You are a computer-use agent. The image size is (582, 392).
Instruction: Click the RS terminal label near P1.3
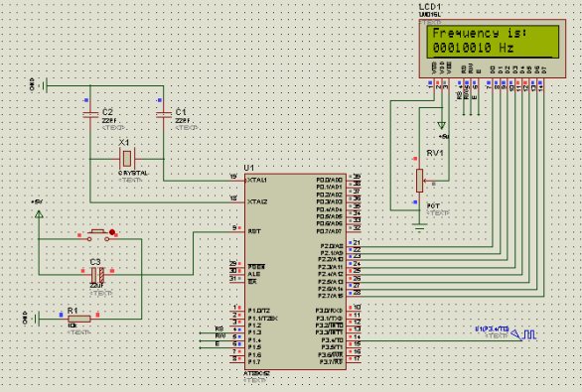coord(218,328)
